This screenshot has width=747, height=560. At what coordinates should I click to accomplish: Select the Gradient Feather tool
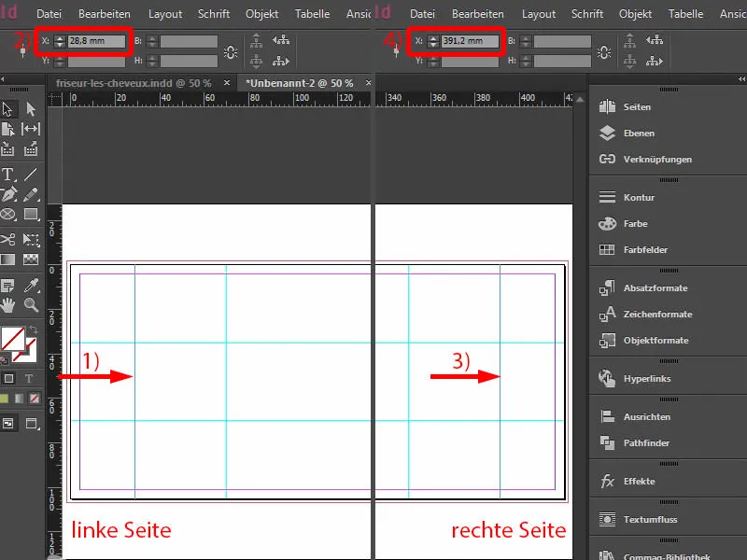click(31, 259)
